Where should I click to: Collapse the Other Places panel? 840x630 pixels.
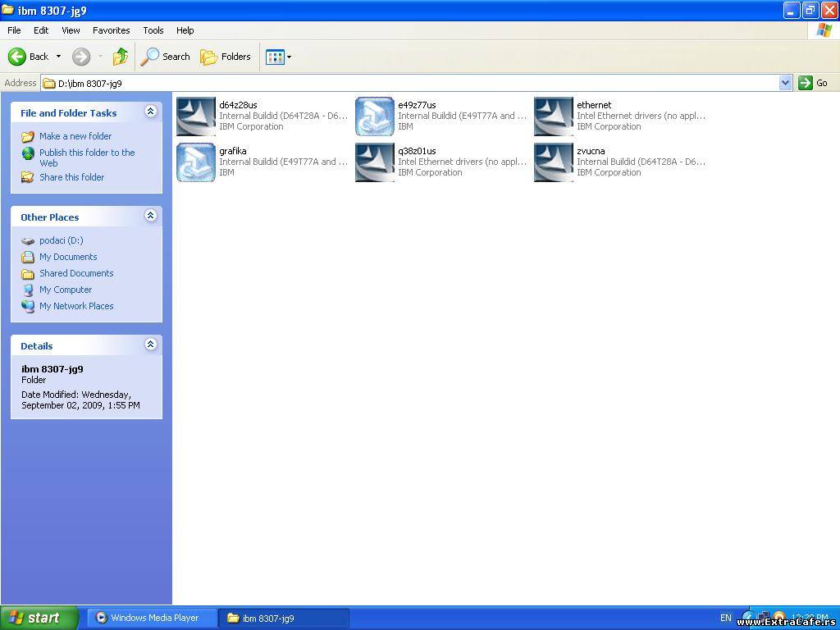pyautogui.click(x=151, y=216)
